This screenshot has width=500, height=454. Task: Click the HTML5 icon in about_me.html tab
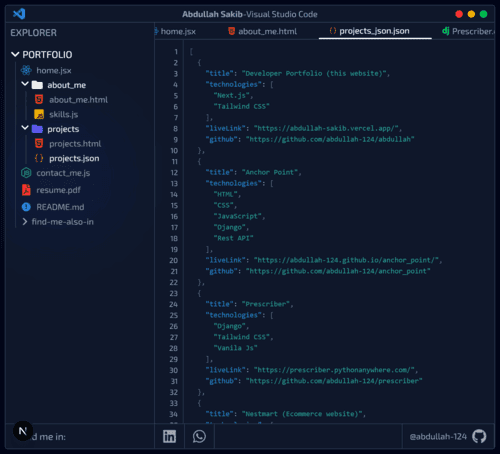231,31
